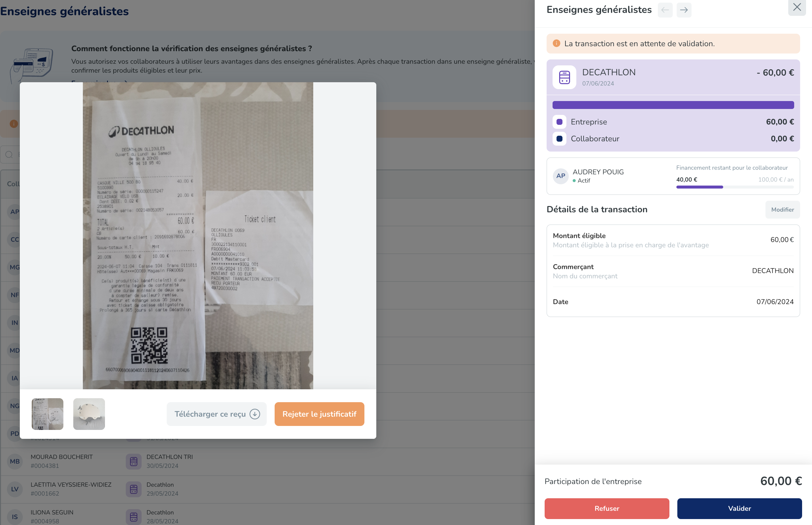This screenshot has width=812, height=525.
Task: Select the receipt photo thumbnail
Action: pyautogui.click(x=47, y=414)
